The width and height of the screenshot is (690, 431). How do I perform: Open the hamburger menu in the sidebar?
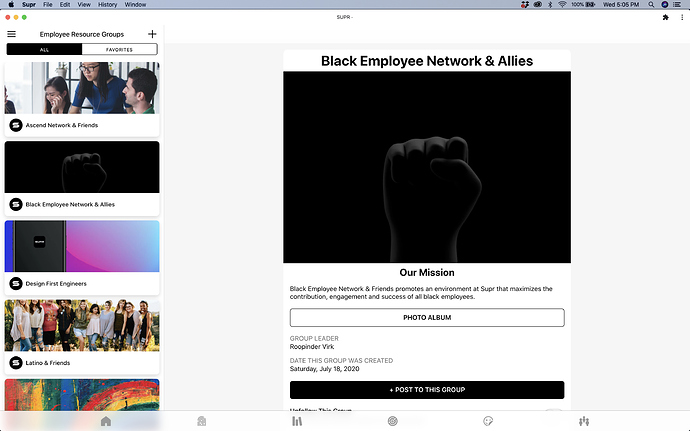[11, 34]
